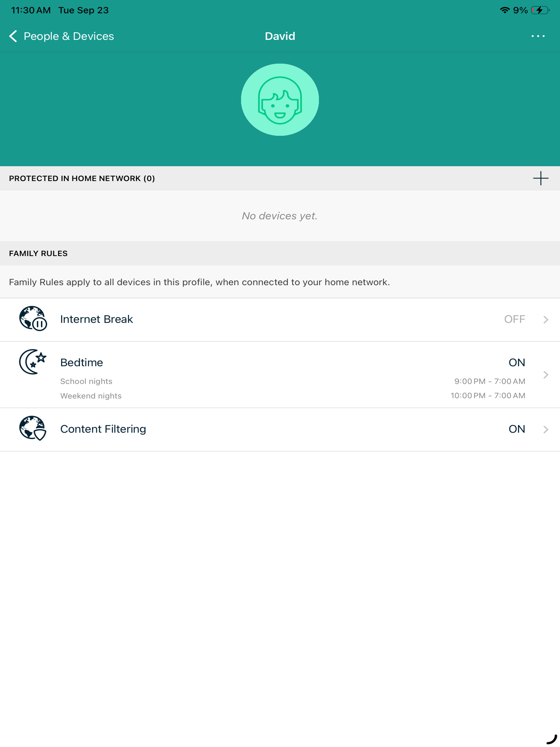
Task: Expand Internet Break row chevron
Action: (546, 319)
